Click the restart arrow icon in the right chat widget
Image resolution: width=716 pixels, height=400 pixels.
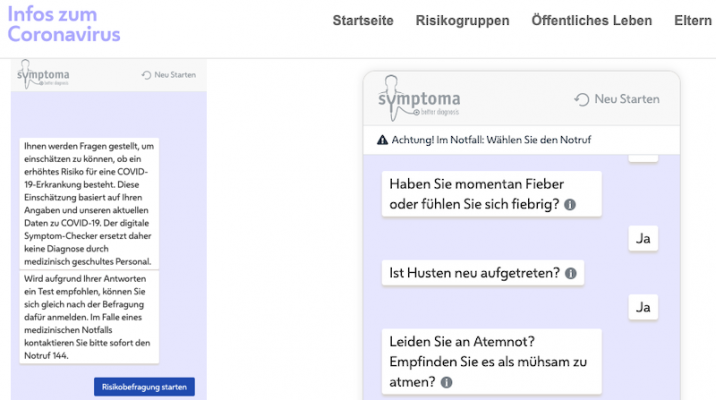tap(582, 99)
